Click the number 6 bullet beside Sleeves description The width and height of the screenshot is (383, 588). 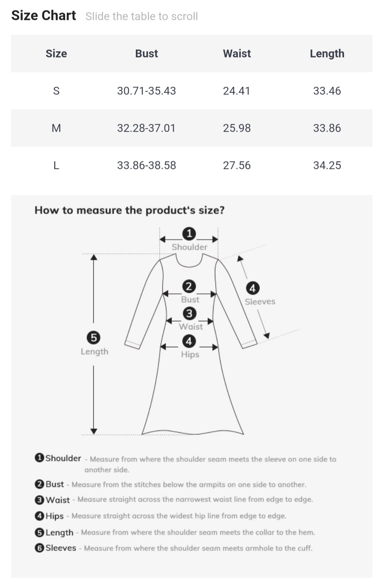pos(39,548)
